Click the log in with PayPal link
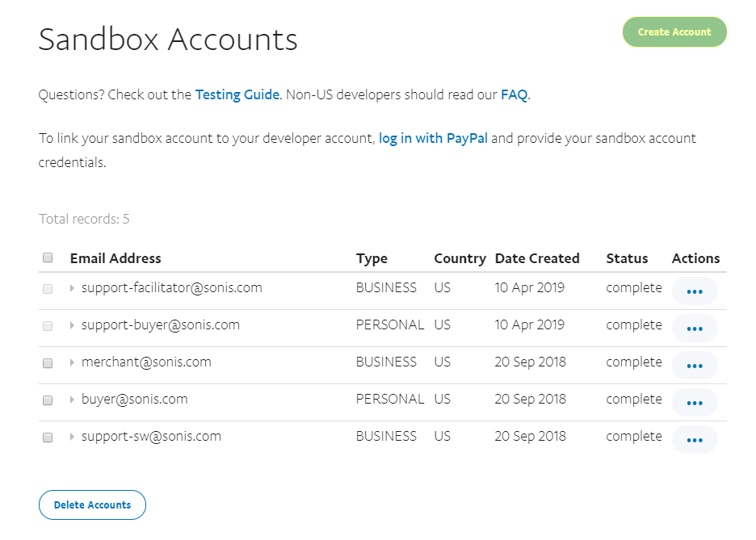The width and height of the screenshot is (756, 540). click(x=433, y=138)
